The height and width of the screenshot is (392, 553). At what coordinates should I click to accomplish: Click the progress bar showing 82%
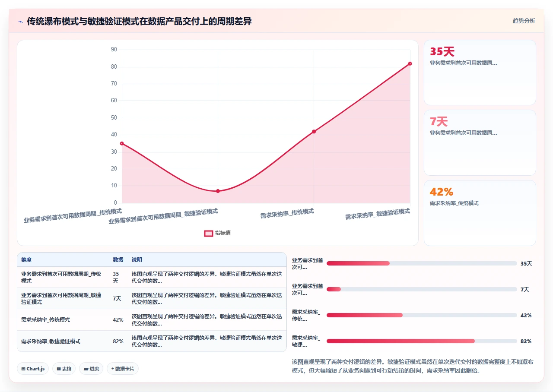click(x=422, y=341)
